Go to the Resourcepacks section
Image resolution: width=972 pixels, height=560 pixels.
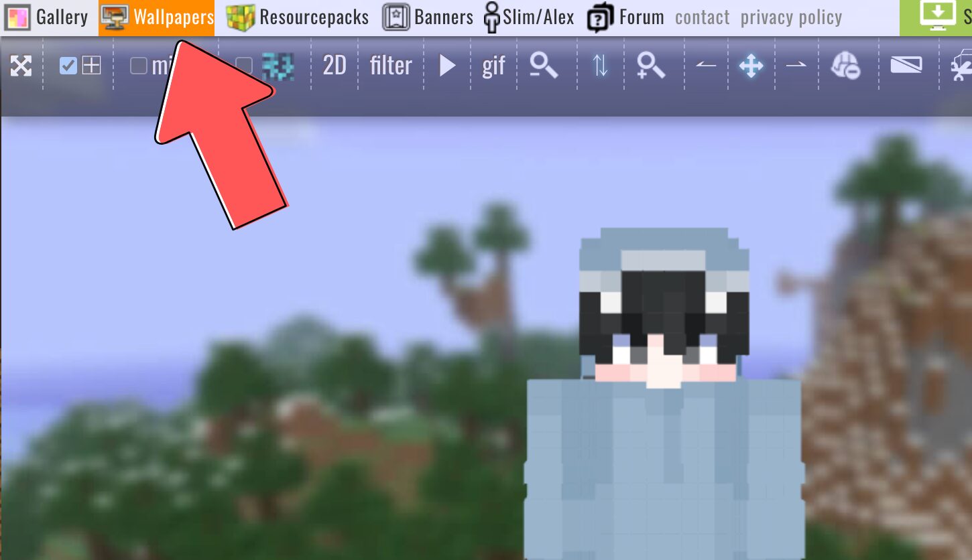point(297,17)
